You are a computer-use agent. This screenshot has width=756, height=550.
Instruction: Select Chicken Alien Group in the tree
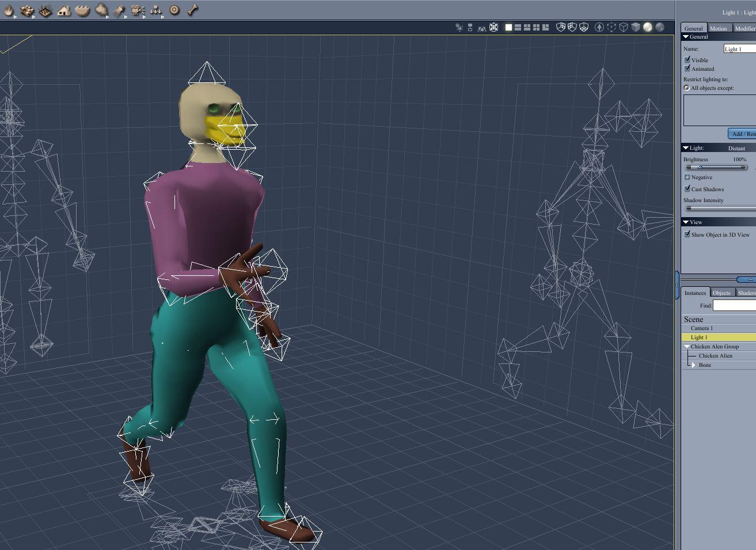(715, 347)
